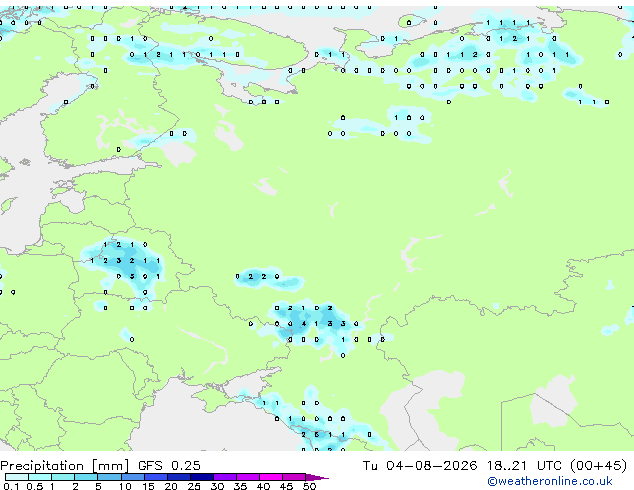The image size is (634, 490).
Task: Click the 30–35 mm purple legend swatch
Action: 224,477
